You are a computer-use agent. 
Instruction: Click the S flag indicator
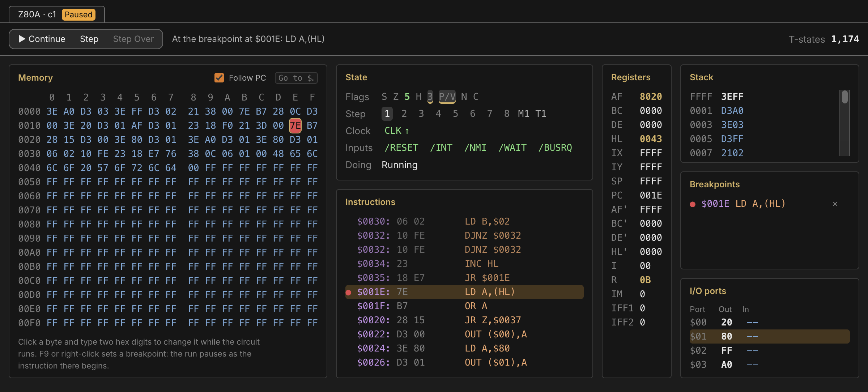[x=384, y=97]
